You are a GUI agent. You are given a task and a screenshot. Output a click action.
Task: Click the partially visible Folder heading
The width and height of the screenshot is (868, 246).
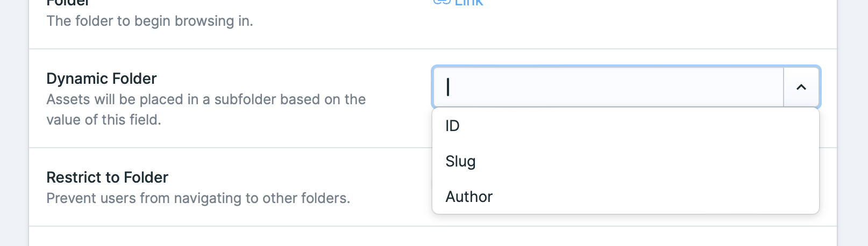click(x=68, y=3)
